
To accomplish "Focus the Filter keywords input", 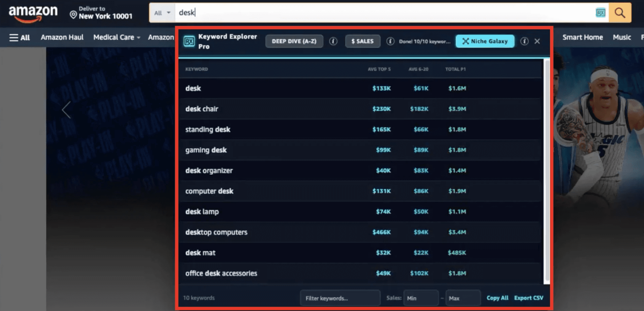I will (x=340, y=298).
